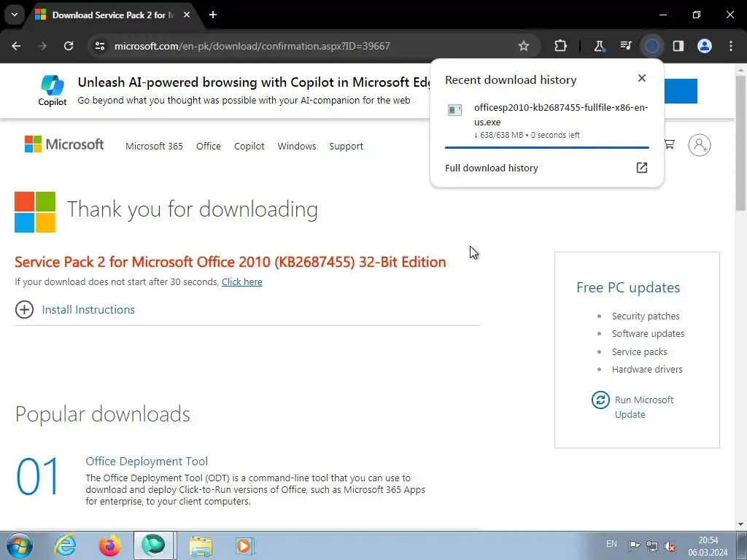747x560 pixels.
Task: Open the media controls icon
Action: (625, 46)
